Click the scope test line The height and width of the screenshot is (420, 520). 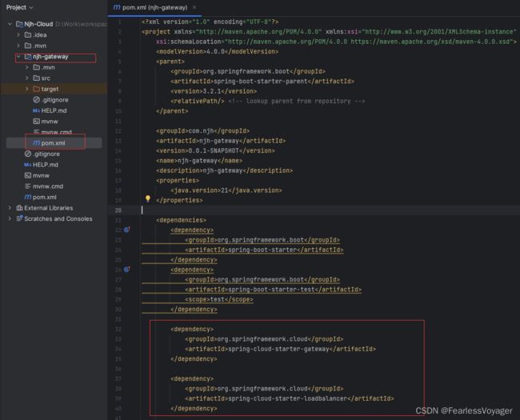point(219,299)
